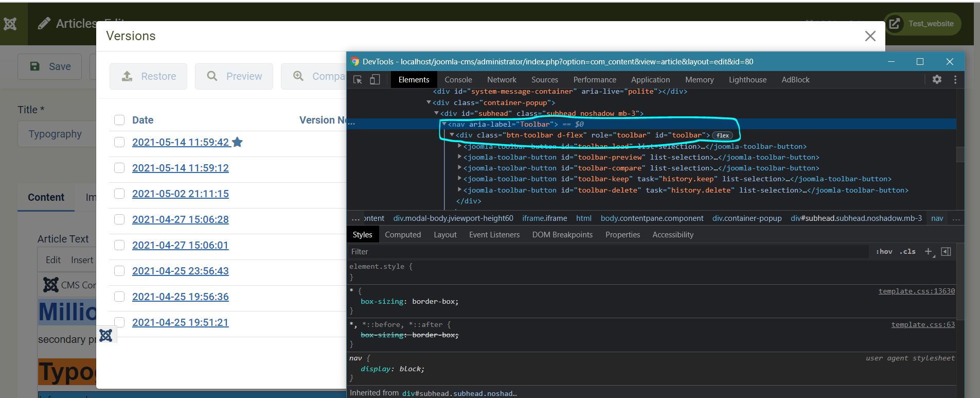Check the box for version 2021-05-02 21:11:15
Screen dimensions: 980x398
[x=119, y=194]
